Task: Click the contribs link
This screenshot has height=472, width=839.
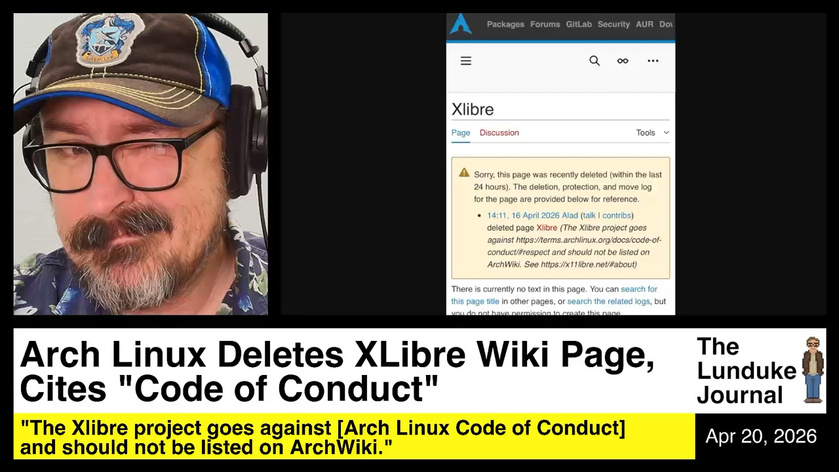Action: pyautogui.click(x=617, y=215)
